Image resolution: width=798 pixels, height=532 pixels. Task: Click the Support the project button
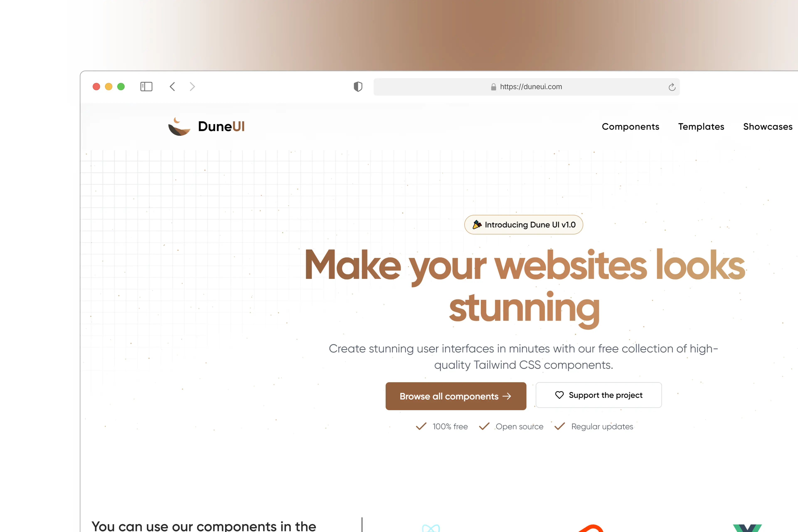click(x=598, y=395)
